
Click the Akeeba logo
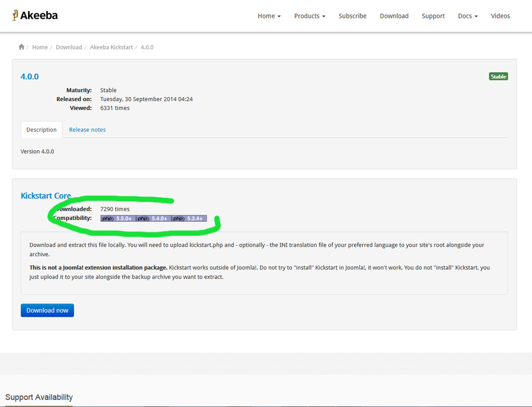tap(35, 16)
